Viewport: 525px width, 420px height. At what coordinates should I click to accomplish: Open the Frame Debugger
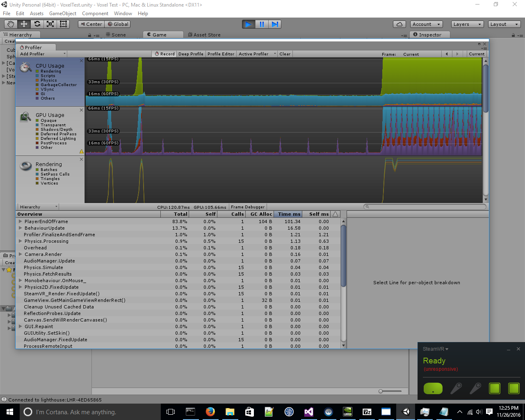pyautogui.click(x=248, y=207)
